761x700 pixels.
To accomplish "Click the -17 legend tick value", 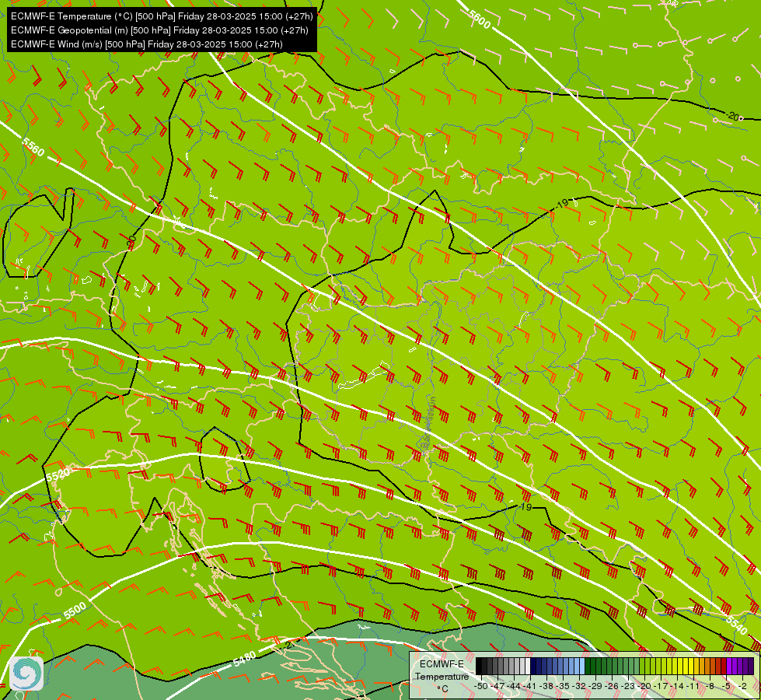I will pos(662,686).
